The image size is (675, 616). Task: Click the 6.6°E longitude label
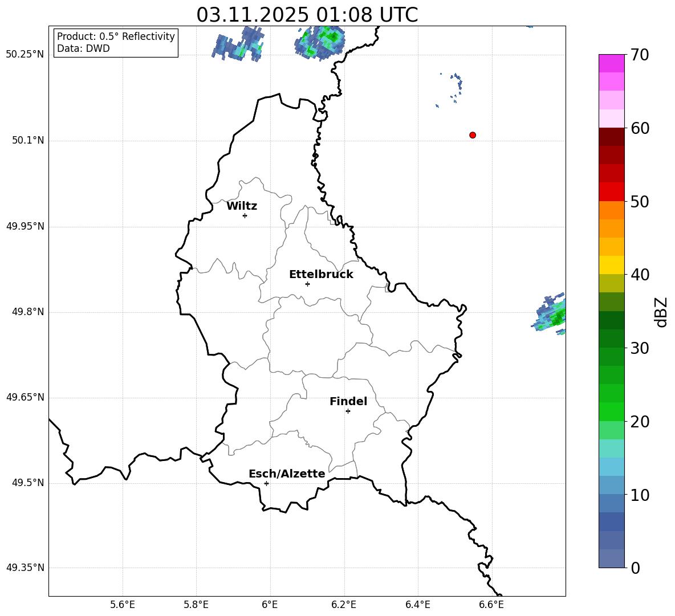[x=491, y=605]
